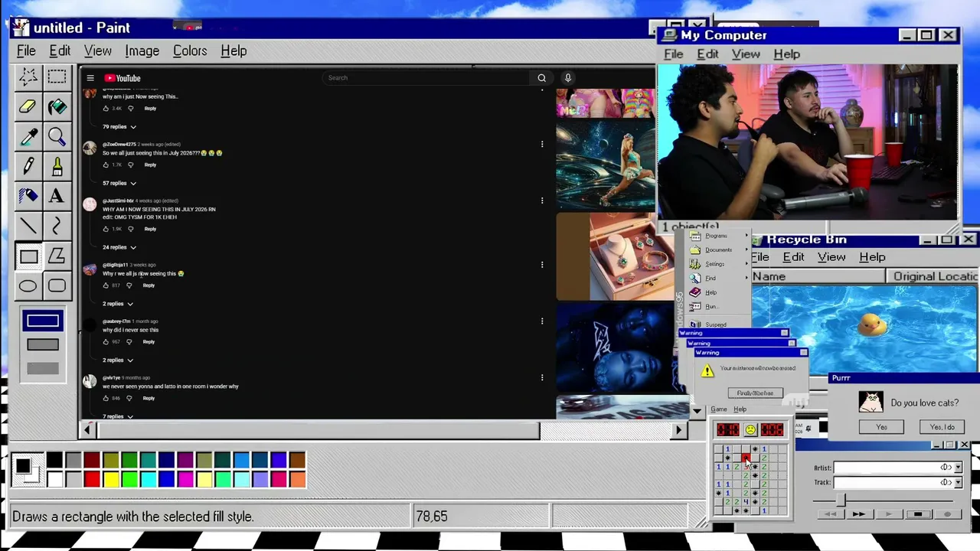Hit the stop button in the CD player

pos(918,514)
